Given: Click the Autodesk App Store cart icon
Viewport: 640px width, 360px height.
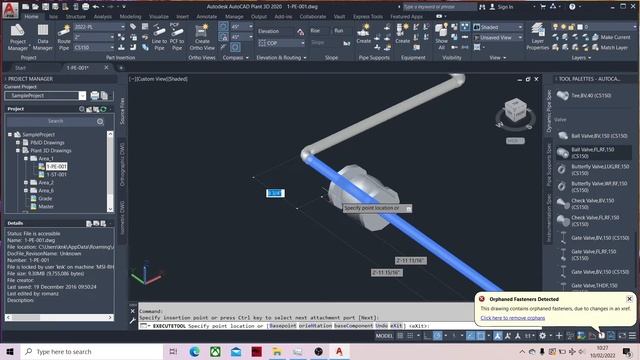Looking at the screenshot, I should 543,7.
